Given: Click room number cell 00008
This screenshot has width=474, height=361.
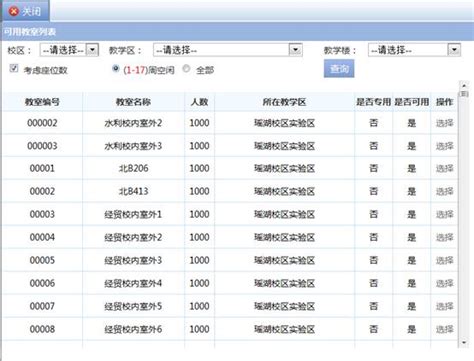Looking at the screenshot, I should click(42, 329).
